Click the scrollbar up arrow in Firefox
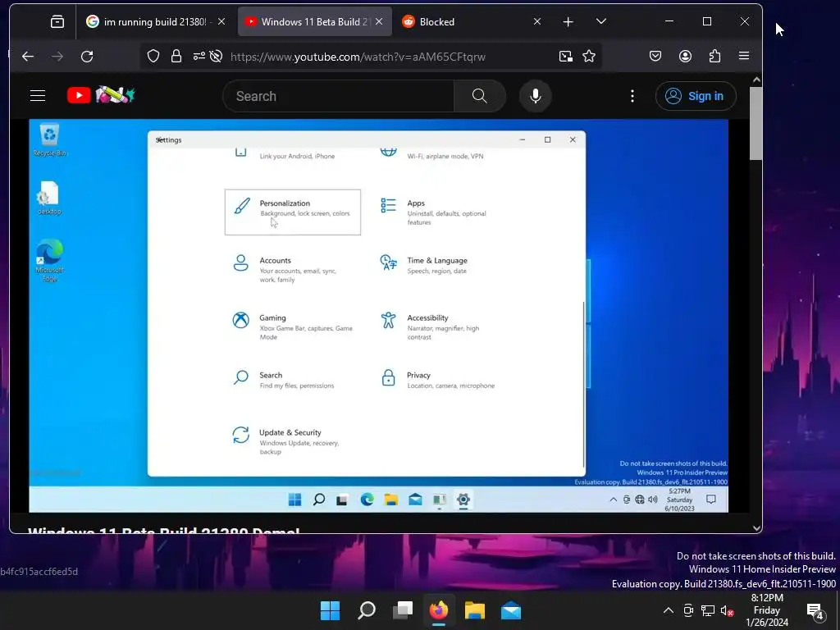The width and height of the screenshot is (840, 630). pos(756,80)
